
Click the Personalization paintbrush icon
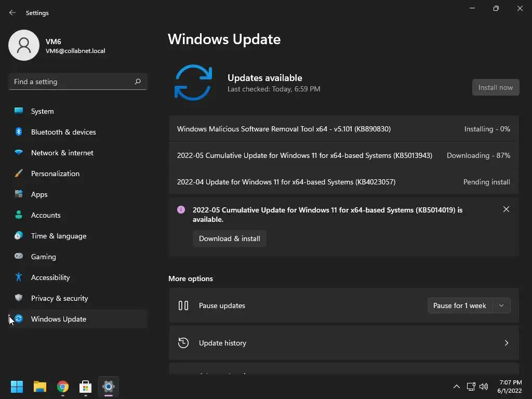[x=19, y=173]
